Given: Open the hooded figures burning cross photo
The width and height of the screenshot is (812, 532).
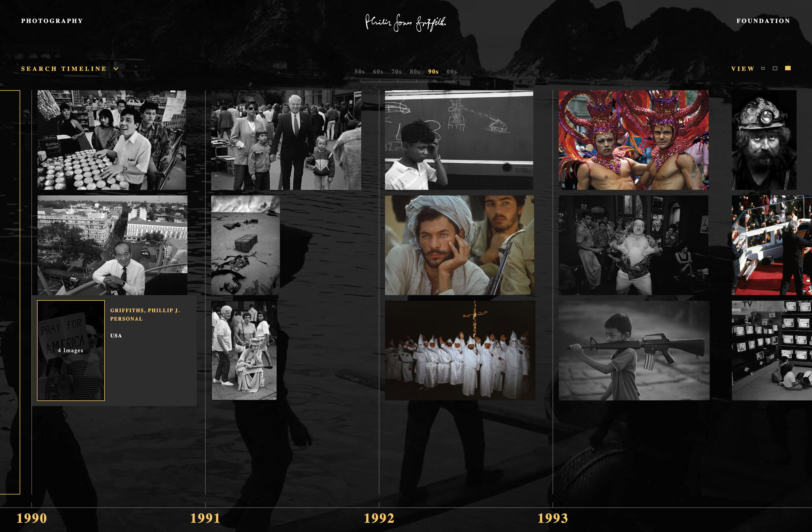Looking at the screenshot, I should (x=460, y=350).
